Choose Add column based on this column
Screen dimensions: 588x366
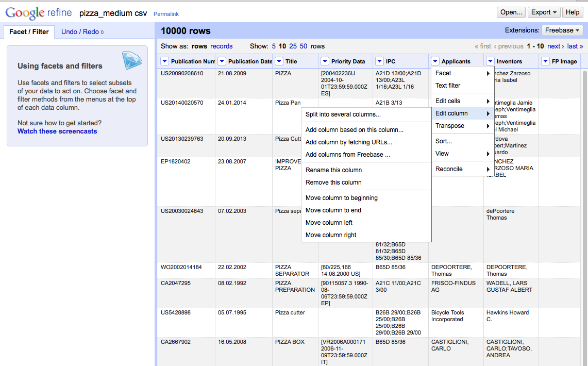coord(366,130)
